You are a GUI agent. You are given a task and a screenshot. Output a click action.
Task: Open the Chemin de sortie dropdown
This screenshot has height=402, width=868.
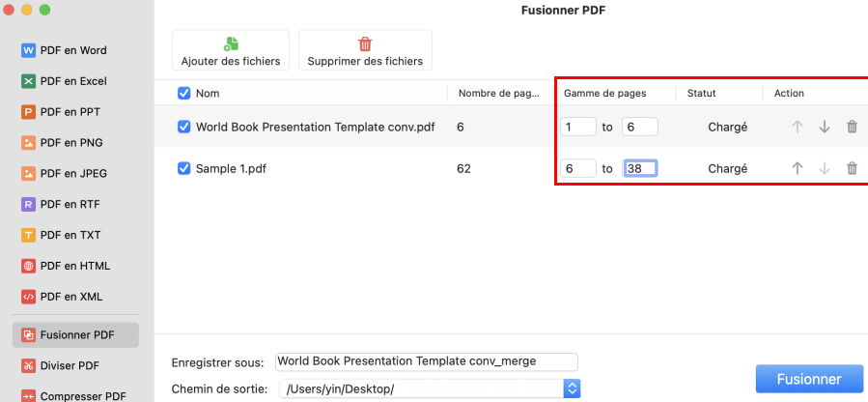click(x=572, y=388)
